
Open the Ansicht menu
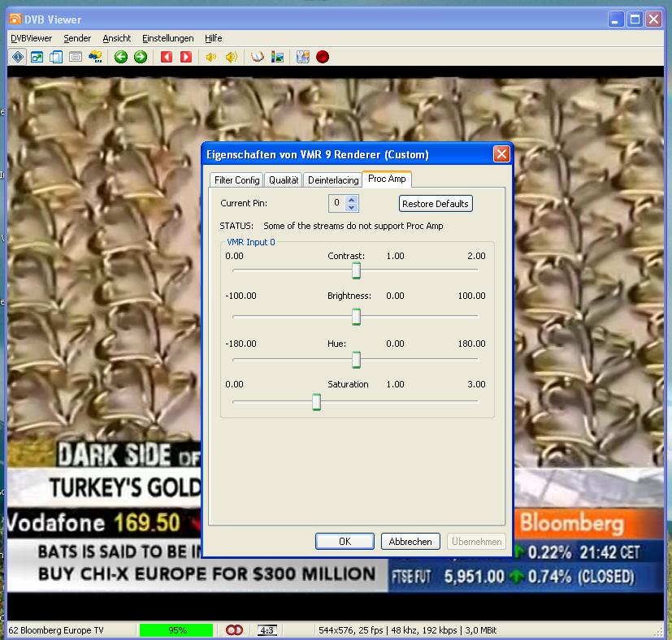pyautogui.click(x=116, y=38)
